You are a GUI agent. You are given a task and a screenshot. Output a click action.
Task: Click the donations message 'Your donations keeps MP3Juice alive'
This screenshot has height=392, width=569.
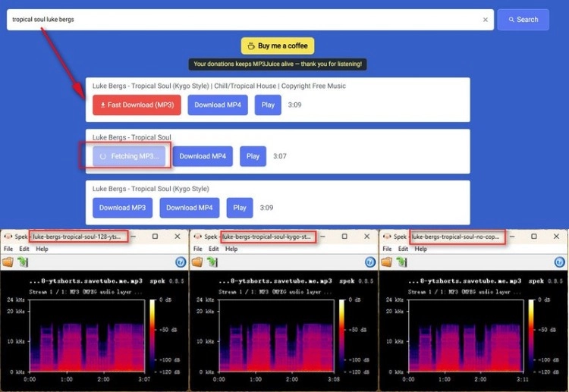click(x=278, y=64)
